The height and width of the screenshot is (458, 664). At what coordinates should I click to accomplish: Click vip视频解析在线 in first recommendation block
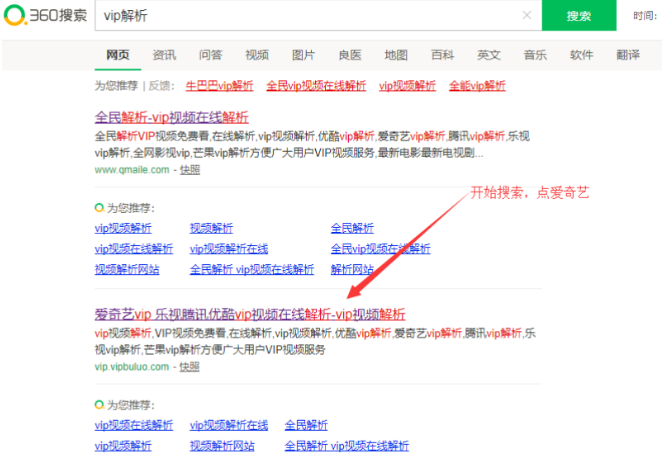[229, 249]
